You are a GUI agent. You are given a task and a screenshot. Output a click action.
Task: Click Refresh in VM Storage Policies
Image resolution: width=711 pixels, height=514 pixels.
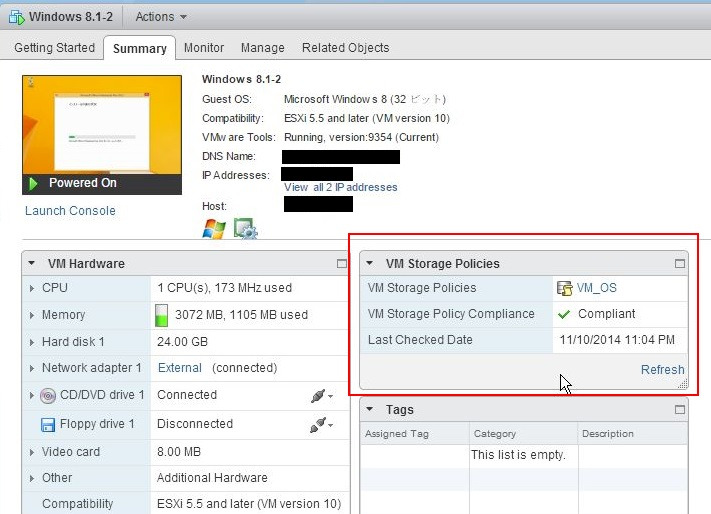pyautogui.click(x=662, y=370)
